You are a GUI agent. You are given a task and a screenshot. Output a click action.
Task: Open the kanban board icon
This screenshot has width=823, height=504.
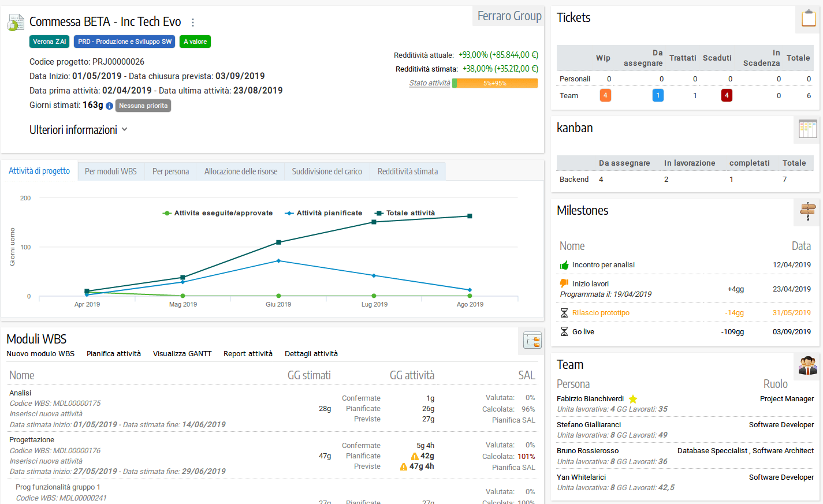click(x=807, y=129)
